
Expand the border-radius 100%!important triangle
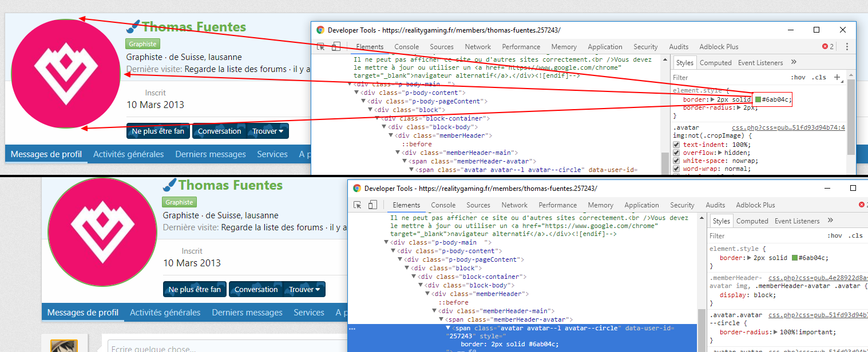[775, 332]
